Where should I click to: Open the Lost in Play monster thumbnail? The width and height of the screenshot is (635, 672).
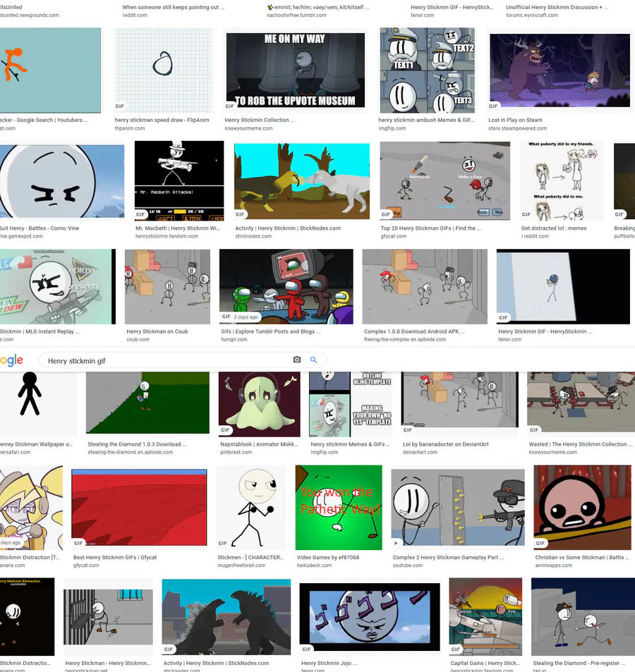pos(560,71)
